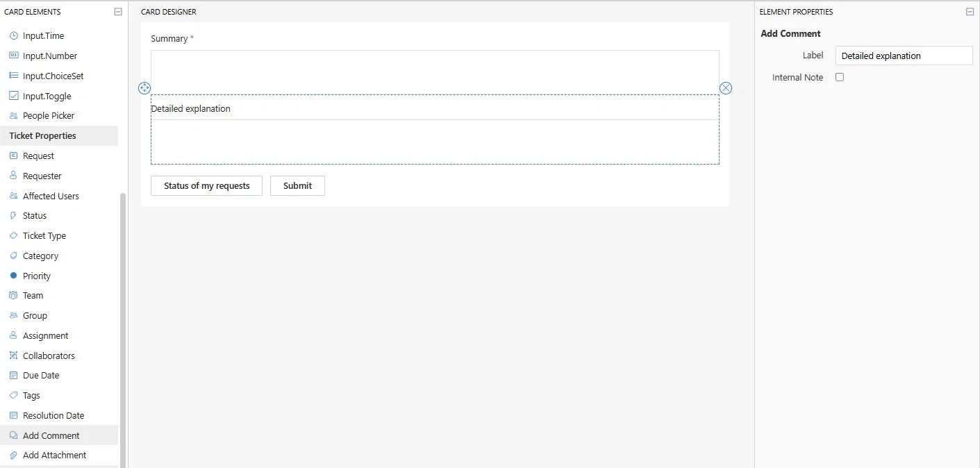
Task: Select the Ticket Type label
Action: (x=44, y=235)
